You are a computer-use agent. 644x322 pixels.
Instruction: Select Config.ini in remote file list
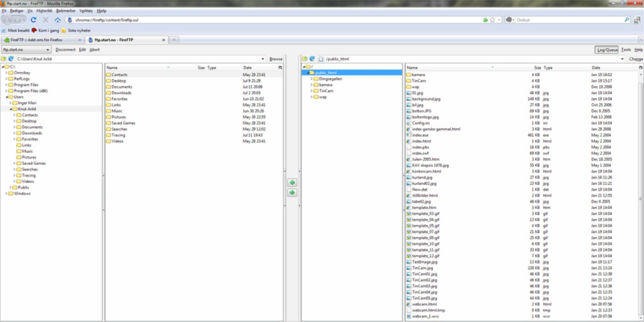pos(418,123)
